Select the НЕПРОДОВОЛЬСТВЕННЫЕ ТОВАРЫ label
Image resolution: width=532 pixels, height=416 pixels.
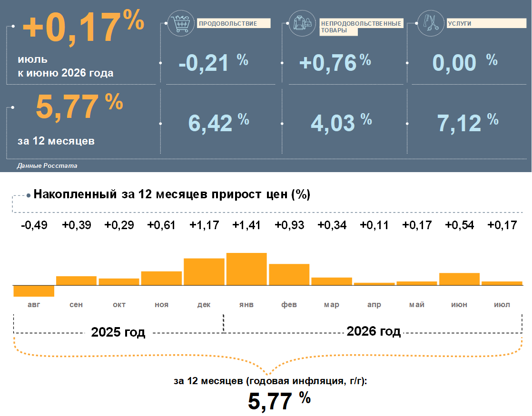(361, 27)
